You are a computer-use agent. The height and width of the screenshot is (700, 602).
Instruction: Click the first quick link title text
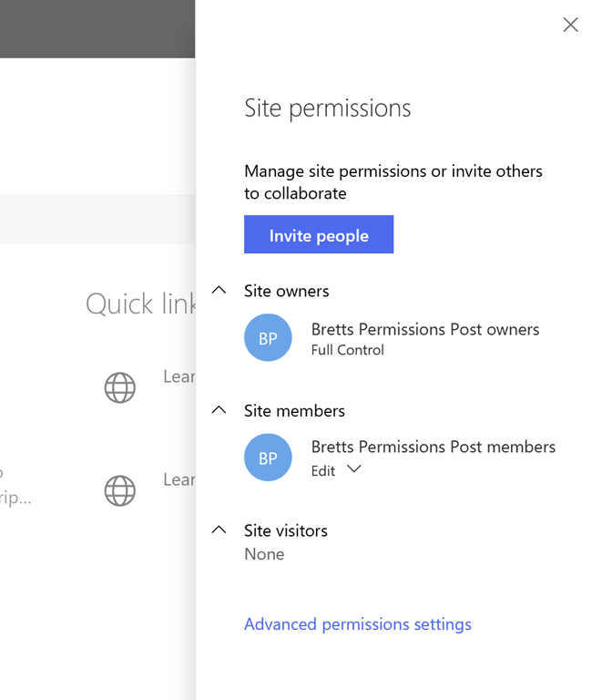[x=179, y=376]
